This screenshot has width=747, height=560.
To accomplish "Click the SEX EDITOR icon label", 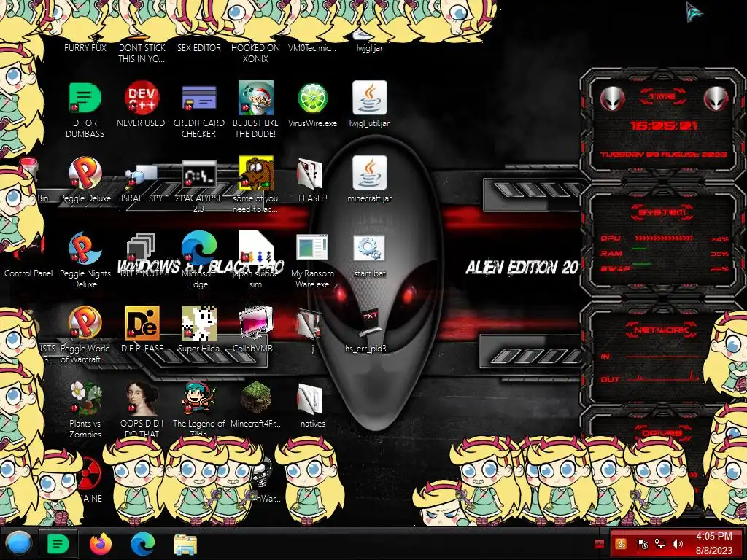I will pyautogui.click(x=199, y=48).
